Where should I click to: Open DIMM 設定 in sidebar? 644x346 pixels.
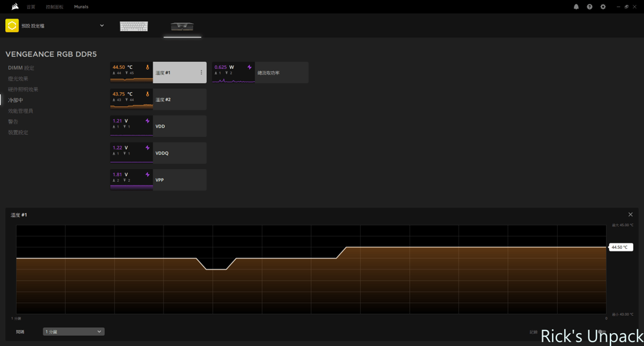pos(21,68)
